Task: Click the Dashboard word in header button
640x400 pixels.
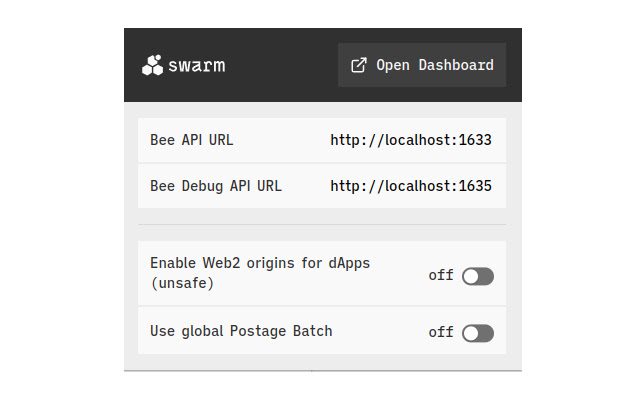Action: [455, 66]
